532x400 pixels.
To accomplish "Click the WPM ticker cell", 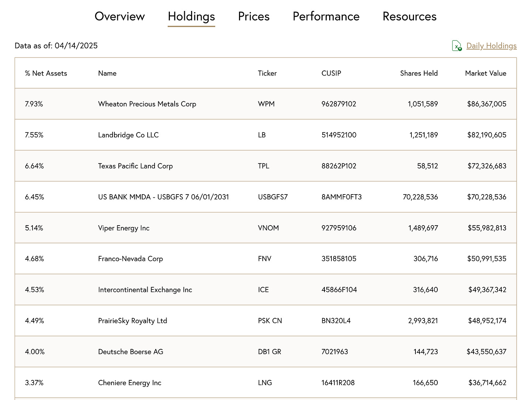I will pos(266,104).
